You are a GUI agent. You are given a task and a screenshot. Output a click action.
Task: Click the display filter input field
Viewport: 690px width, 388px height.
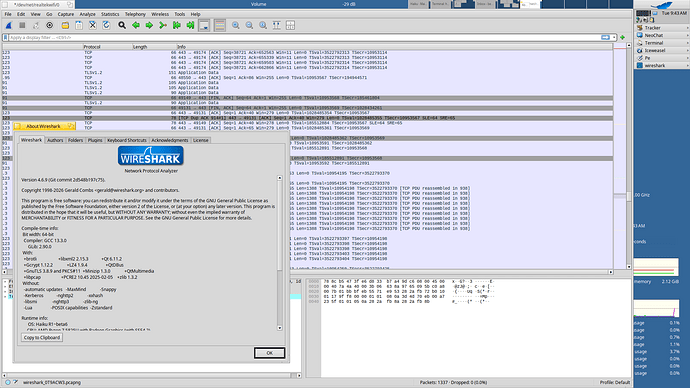point(304,37)
